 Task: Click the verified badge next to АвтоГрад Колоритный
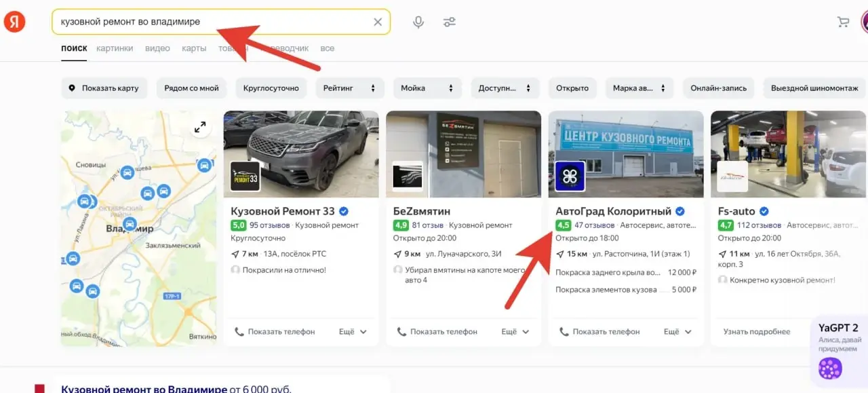(x=680, y=211)
